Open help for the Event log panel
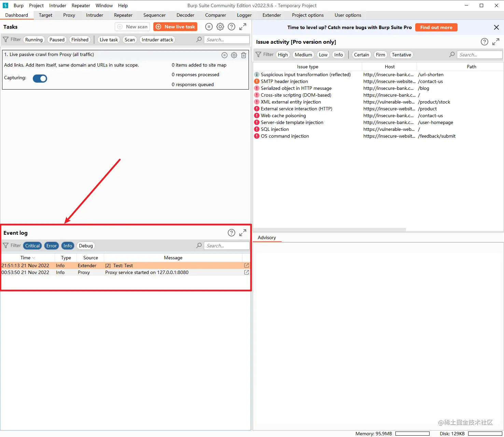This screenshot has width=504, height=437. click(x=232, y=233)
